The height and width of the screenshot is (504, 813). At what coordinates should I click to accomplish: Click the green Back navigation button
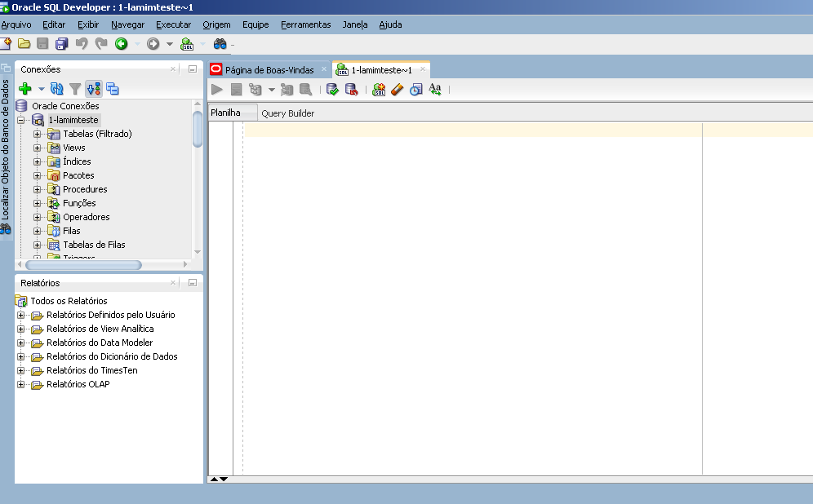122,44
